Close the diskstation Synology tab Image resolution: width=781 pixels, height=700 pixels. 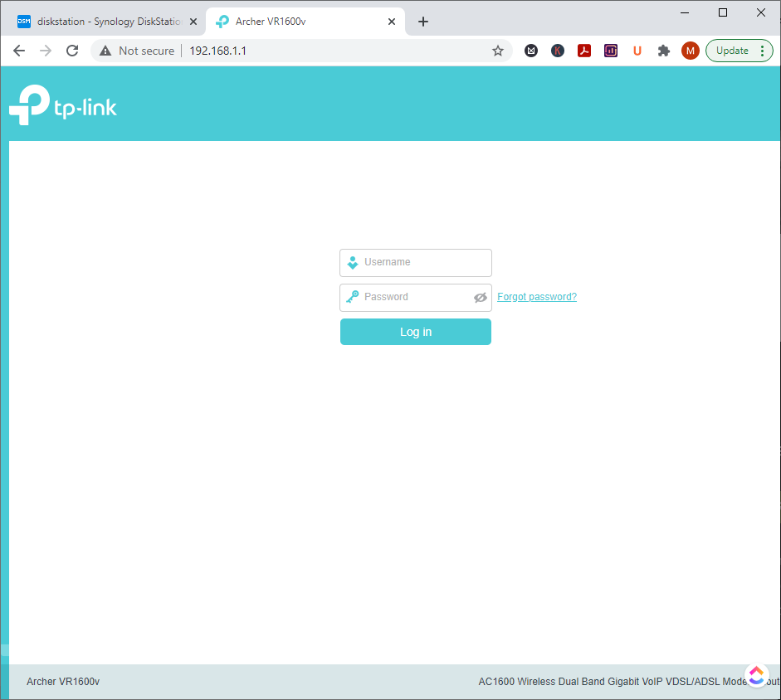coord(193,22)
